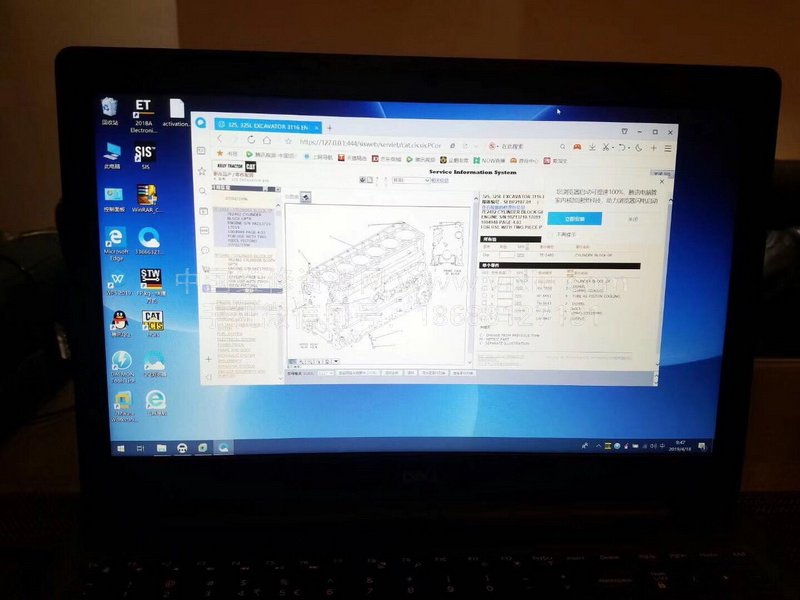Open the Microsoft Edge desktop shortcut

point(117,238)
